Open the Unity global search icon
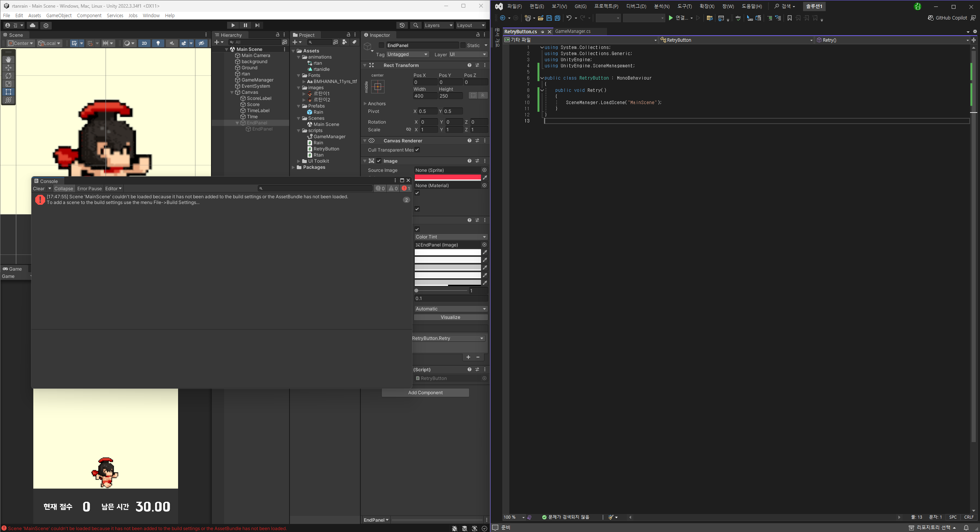The width and height of the screenshot is (980, 532). (416, 25)
